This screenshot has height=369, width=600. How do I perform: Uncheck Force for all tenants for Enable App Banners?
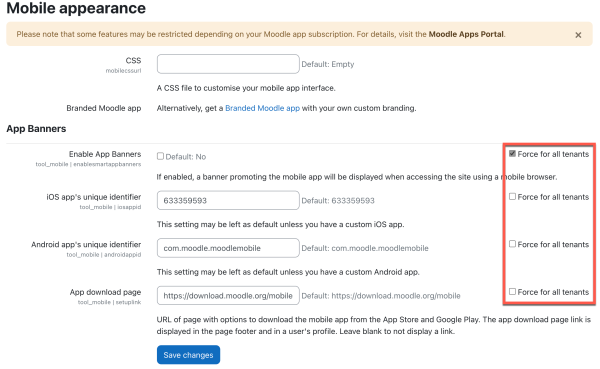pyautogui.click(x=512, y=153)
